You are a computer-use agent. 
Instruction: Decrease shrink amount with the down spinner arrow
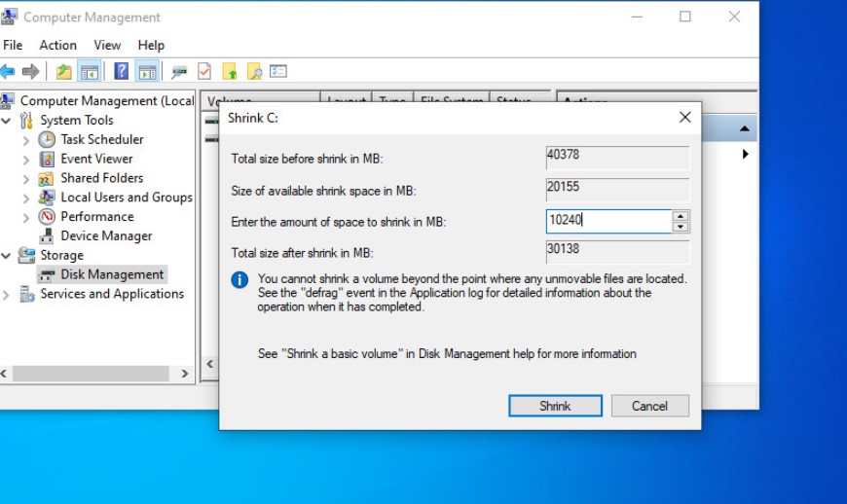(x=681, y=227)
